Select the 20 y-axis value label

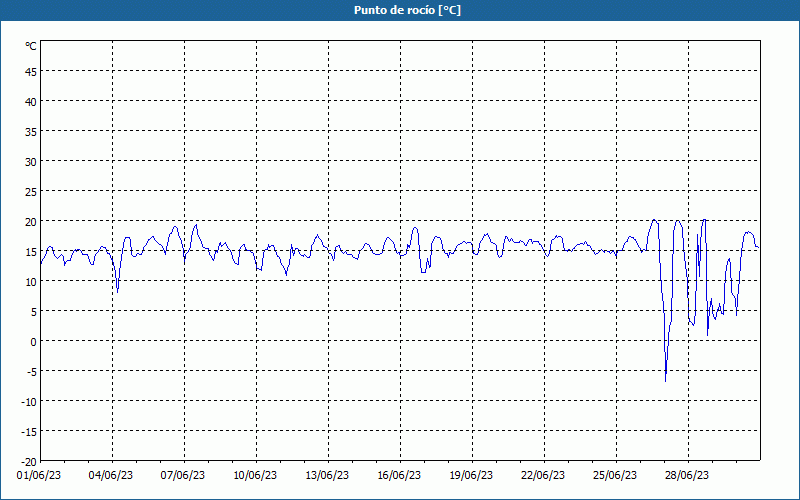click(x=31, y=222)
